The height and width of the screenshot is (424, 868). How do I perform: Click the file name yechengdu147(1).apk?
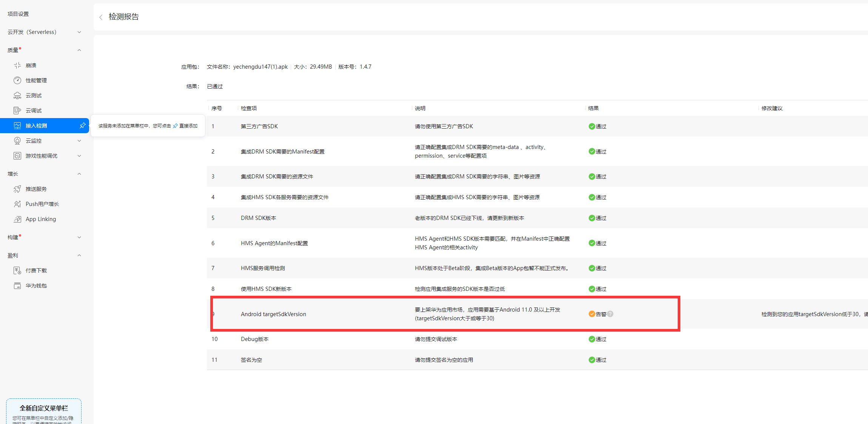[261, 67]
